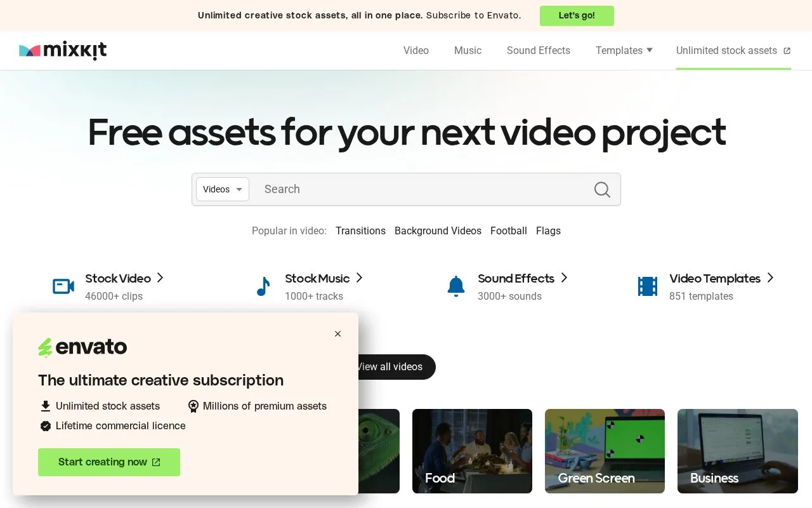Click the envato logo in popup
This screenshot has width=812, height=508.
[x=82, y=347]
